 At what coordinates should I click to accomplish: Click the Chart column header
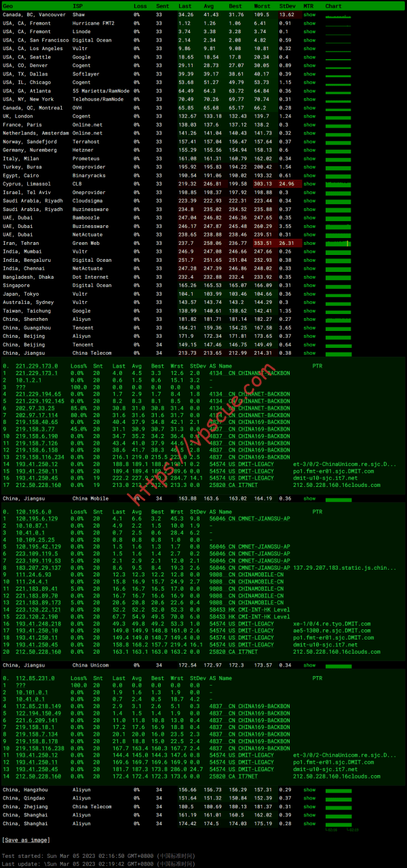point(334,5)
